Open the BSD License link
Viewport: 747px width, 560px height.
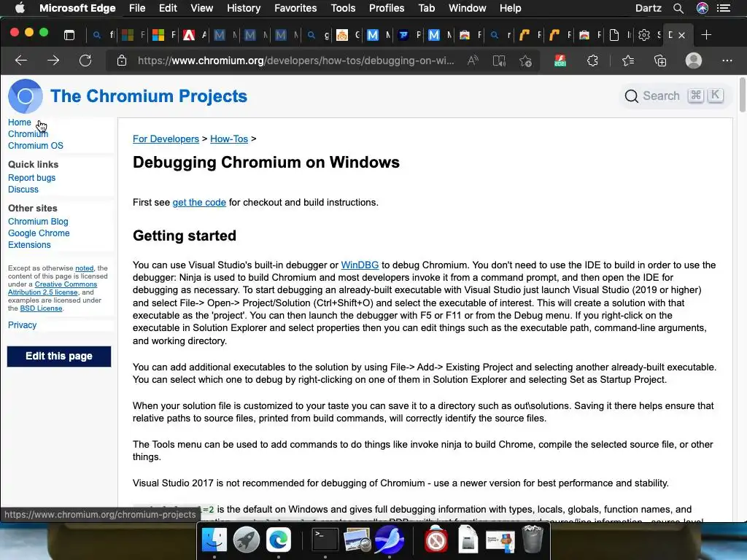41,308
